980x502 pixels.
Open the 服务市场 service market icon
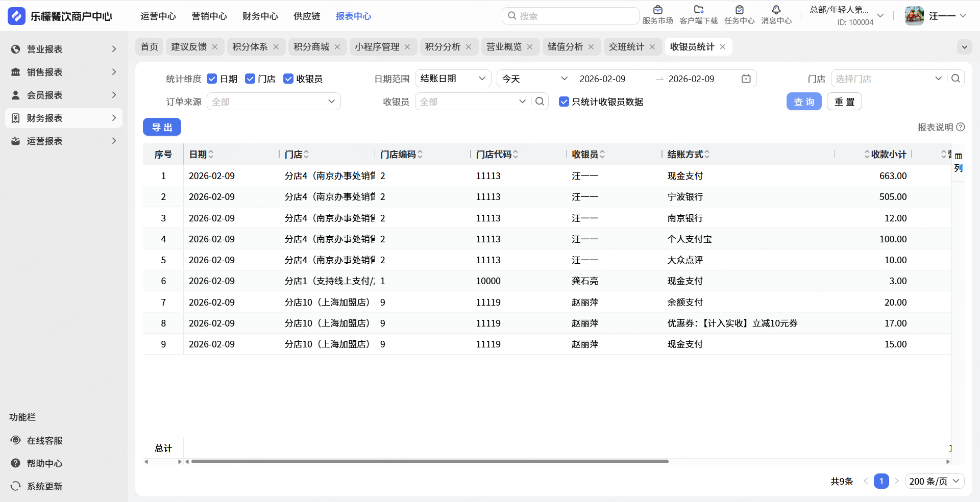pyautogui.click(x=657, y=10)
